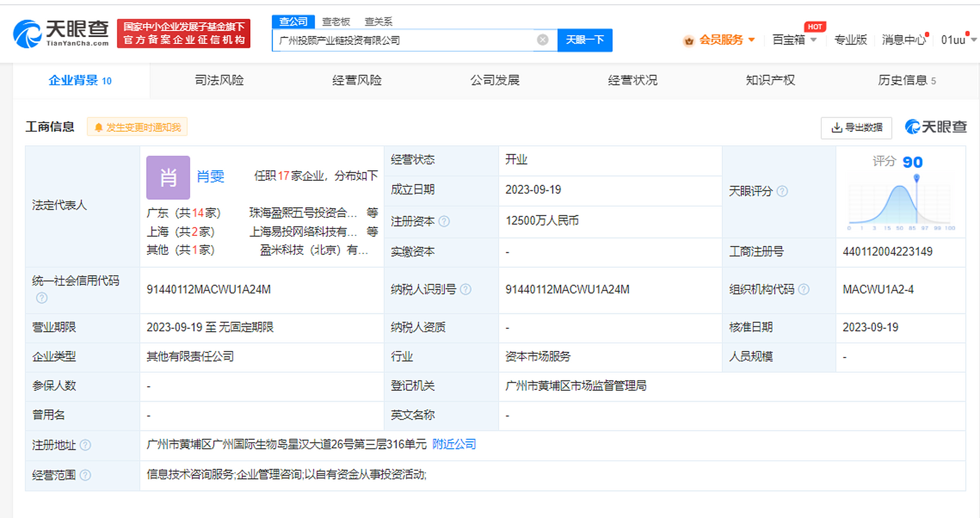Click the TianYanCha logo in header
980x518 pixels.
coord(61,33)
